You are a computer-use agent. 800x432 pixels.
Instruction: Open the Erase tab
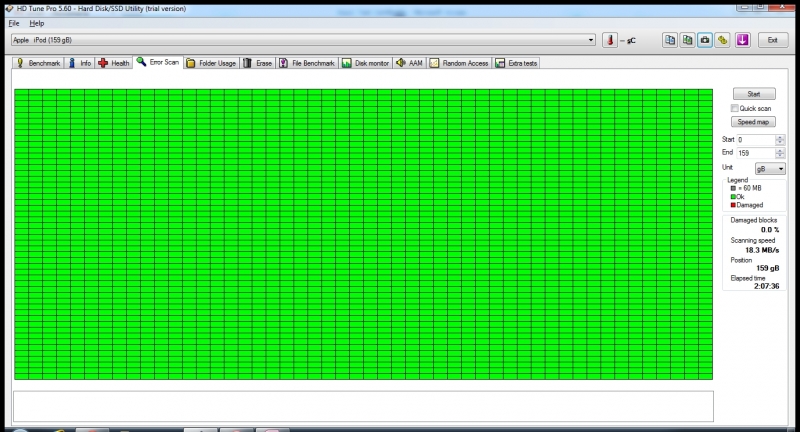(258, 63)
